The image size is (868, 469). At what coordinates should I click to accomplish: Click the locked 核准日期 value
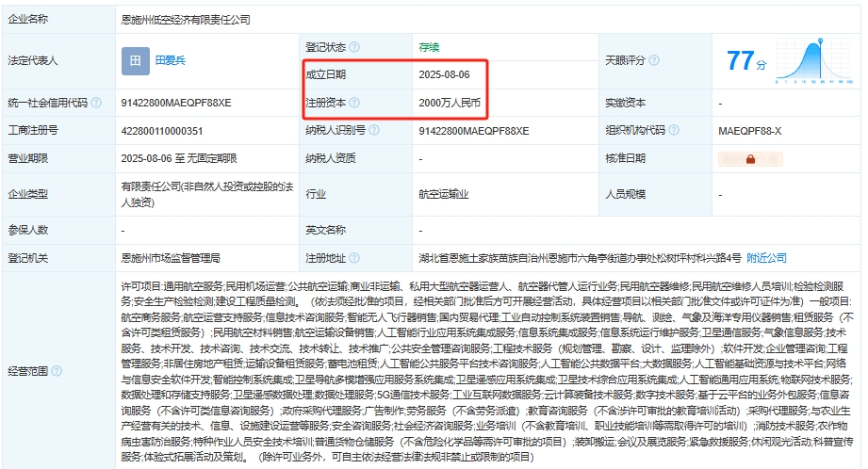pyautogui.click(x=750, y=159)
